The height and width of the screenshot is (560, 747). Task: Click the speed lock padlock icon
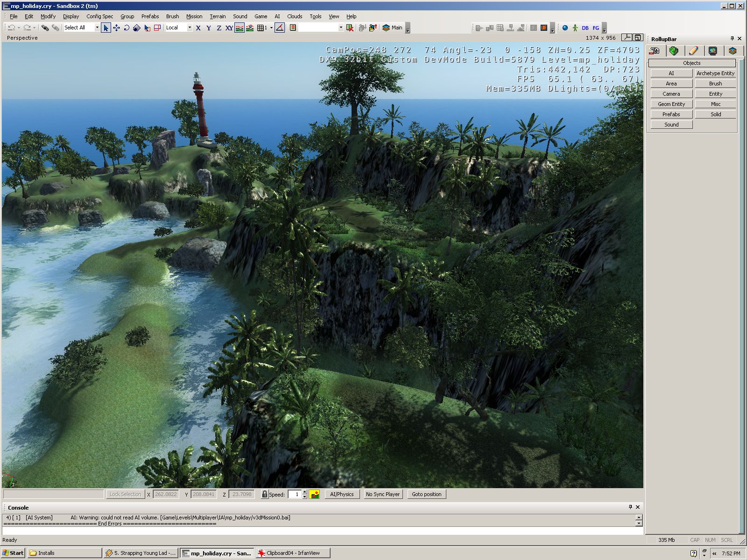[x=265, y=494]
